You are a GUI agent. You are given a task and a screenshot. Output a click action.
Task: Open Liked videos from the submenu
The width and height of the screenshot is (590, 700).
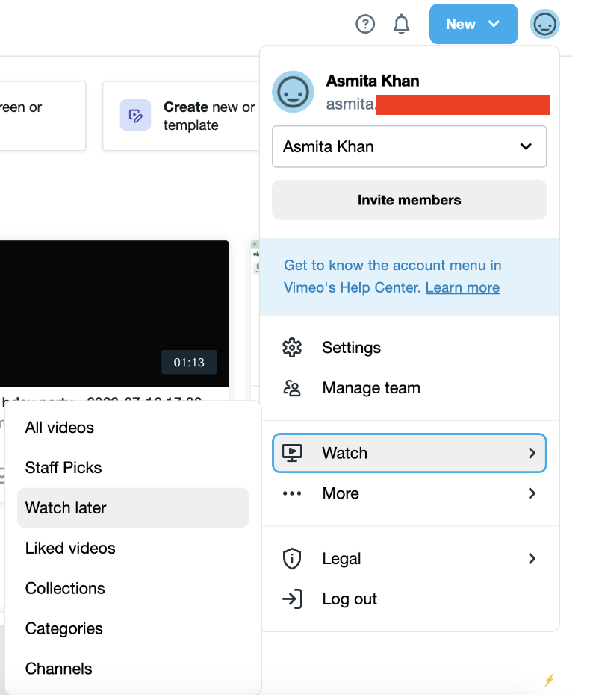point(70,549)
